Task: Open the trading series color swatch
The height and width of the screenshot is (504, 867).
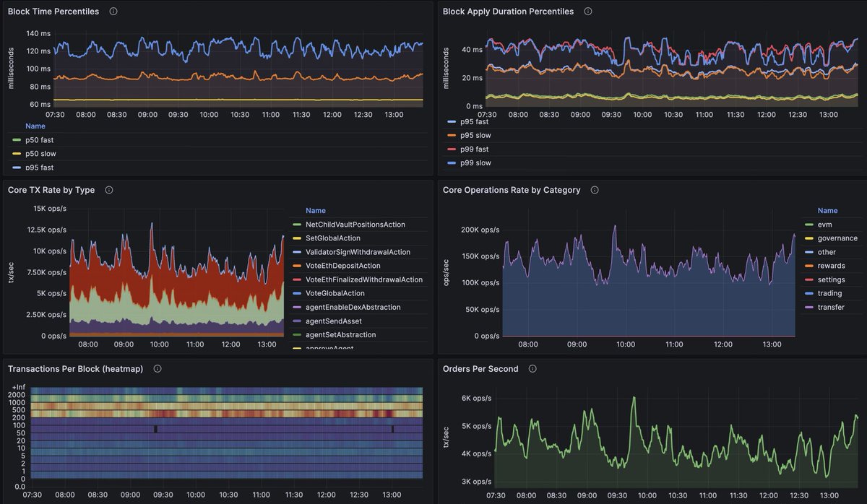Action: [x=808, y=293]
